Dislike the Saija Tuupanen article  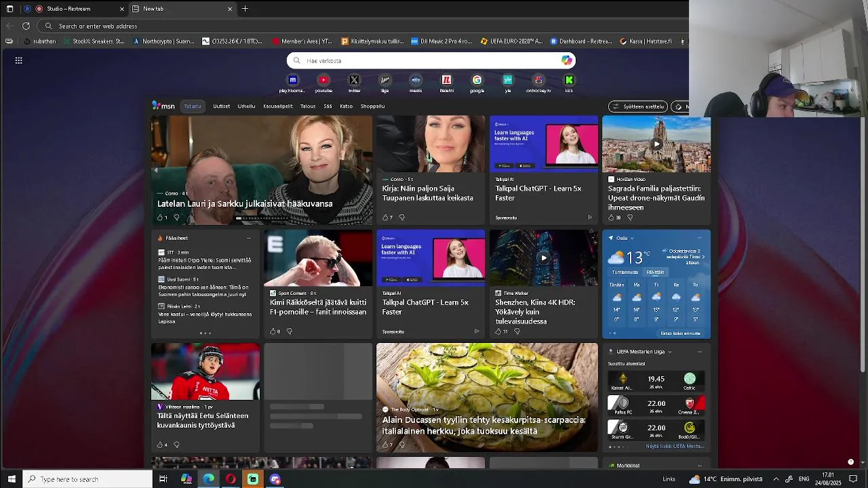pos(401,218)
